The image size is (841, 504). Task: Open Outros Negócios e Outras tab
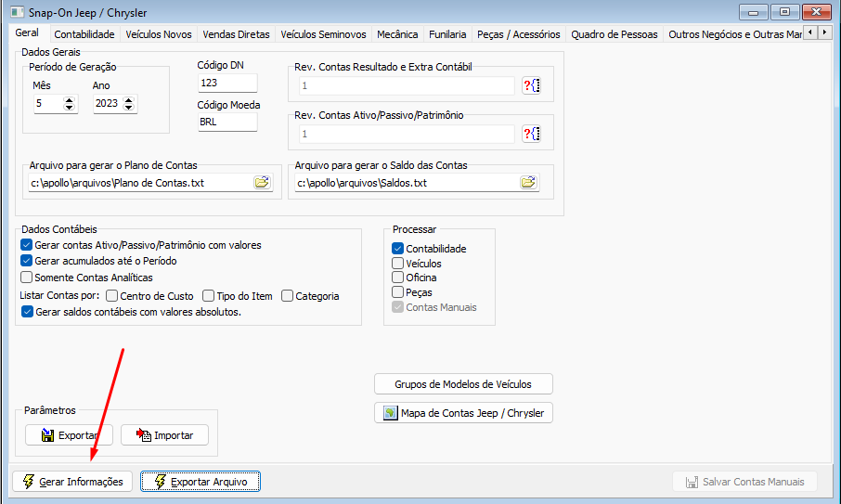tap(733, 34)
